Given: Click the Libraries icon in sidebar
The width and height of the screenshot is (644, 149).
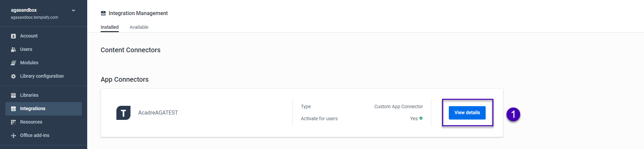Looking at the screenshot, I should [13, 95].
